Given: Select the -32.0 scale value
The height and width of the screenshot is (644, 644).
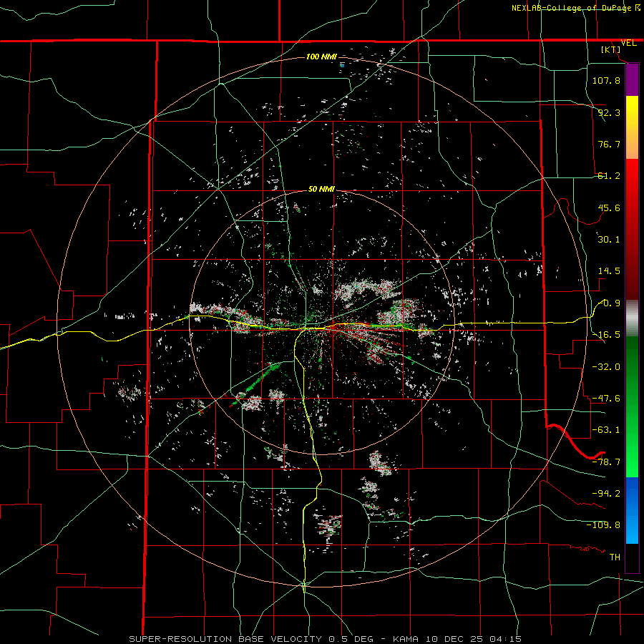Looking at the screenshot, I should 606,367.
